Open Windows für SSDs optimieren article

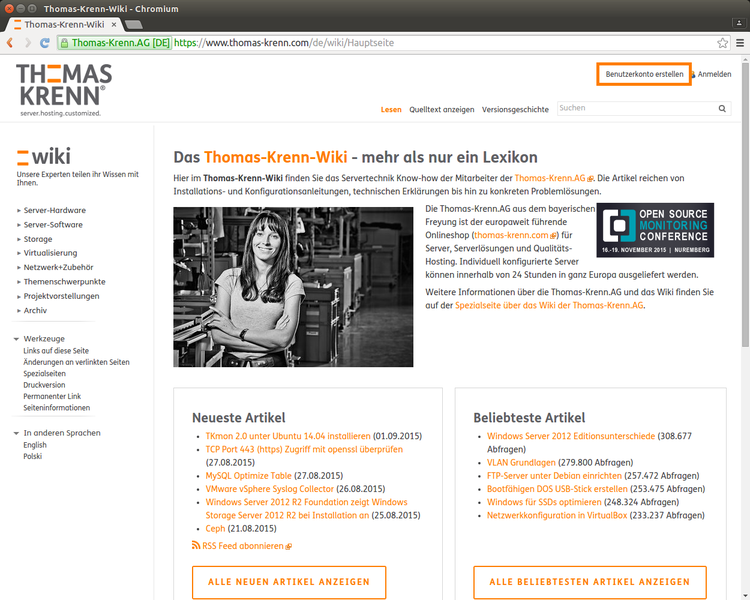point(544,502)
